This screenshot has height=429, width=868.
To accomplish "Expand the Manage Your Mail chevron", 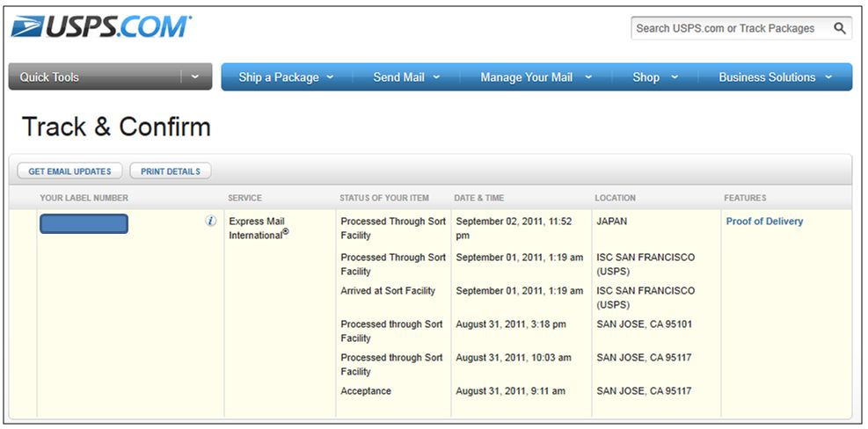I will (x=587, y=77).
